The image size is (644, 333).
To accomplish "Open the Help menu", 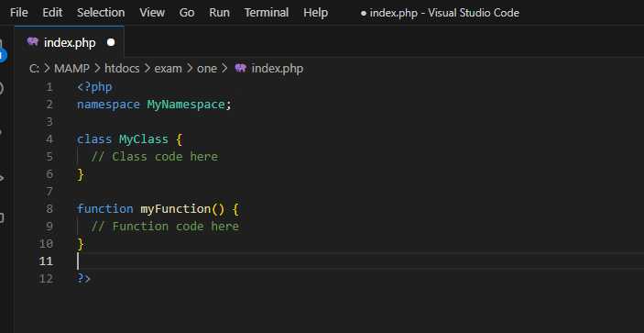I will click(316, 13).
